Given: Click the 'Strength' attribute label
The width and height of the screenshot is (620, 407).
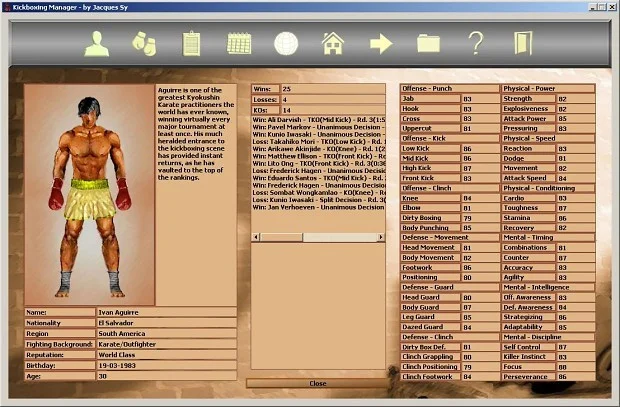Looking at the screenshot, I should (x=528, y=98).
